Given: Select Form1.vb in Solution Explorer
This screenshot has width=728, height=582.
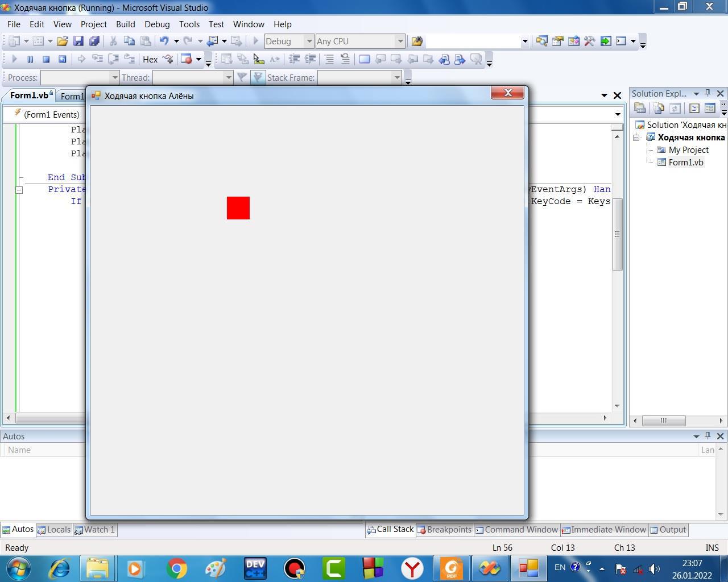Looking at the screenshot, I should click(685, 163).
